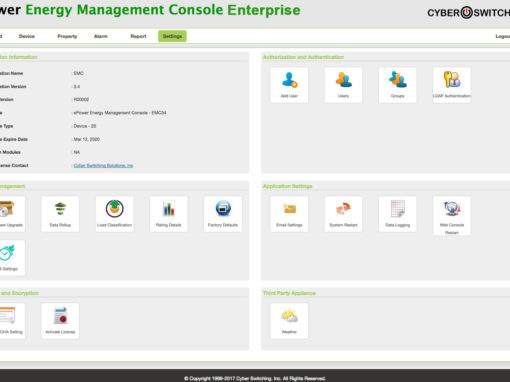
Task: Open the Web Console Restart tile
Action: [x=452, y=216]
